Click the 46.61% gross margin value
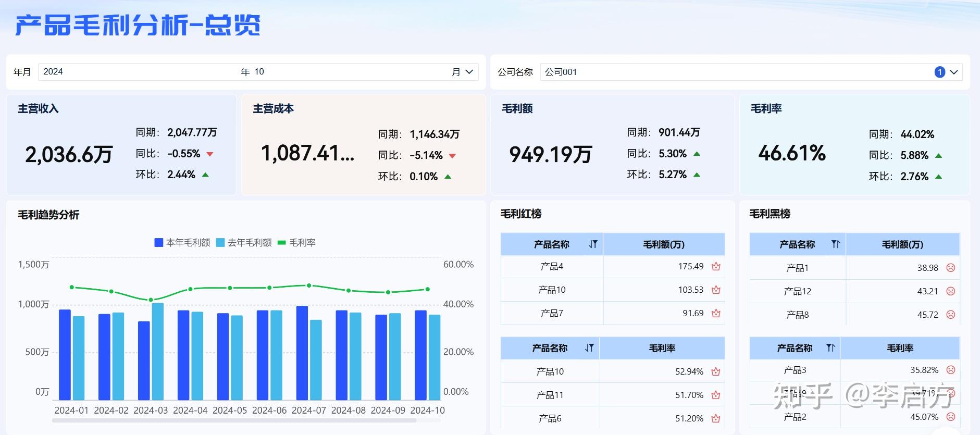This screenshot has width=980, height=435. click(792, 153)
